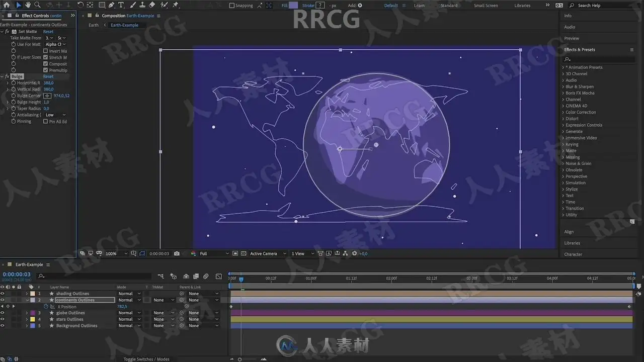Toggle Frame Blending icon in timeline

pos(196,276)
